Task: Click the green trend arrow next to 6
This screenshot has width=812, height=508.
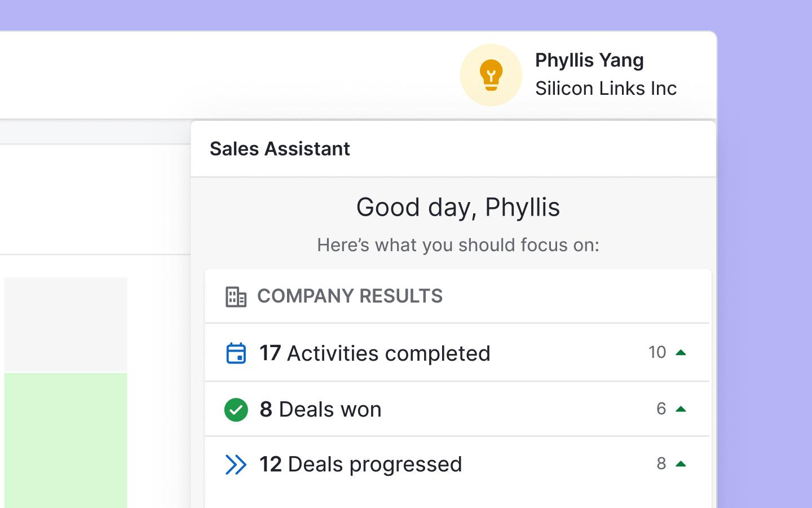Action: pos(681,408)
